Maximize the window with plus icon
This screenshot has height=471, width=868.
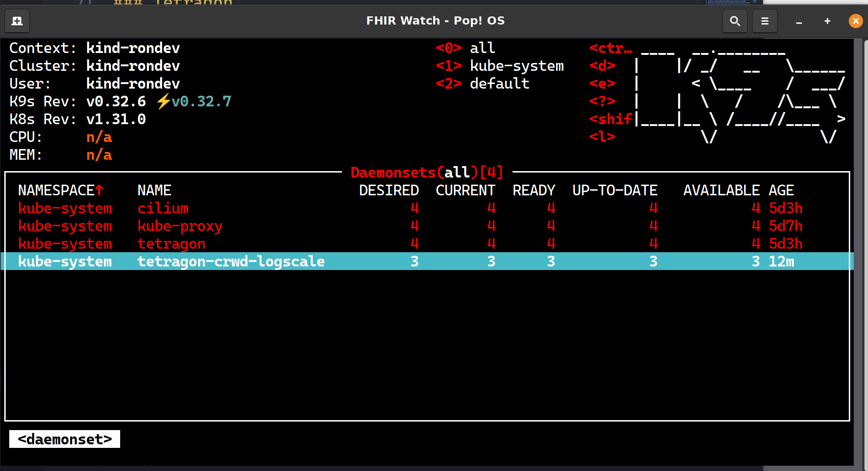pos(827,21)
